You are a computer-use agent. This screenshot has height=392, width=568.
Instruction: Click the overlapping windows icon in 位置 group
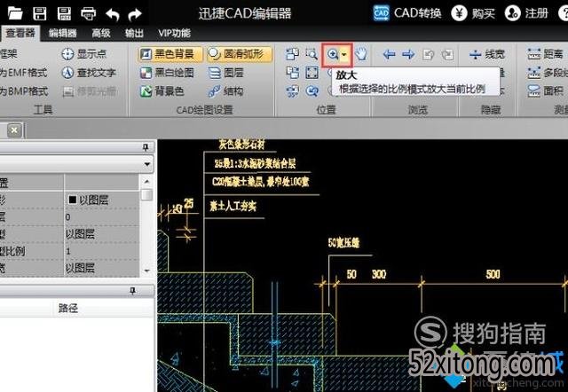[x=292, y=54]
